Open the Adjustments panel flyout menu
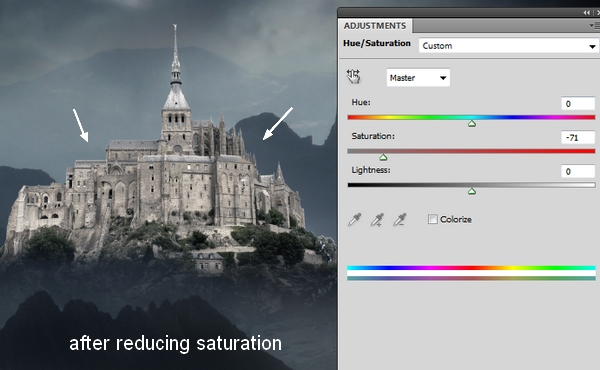The width and height of the screenshot is (600, 370). [594, 26]
